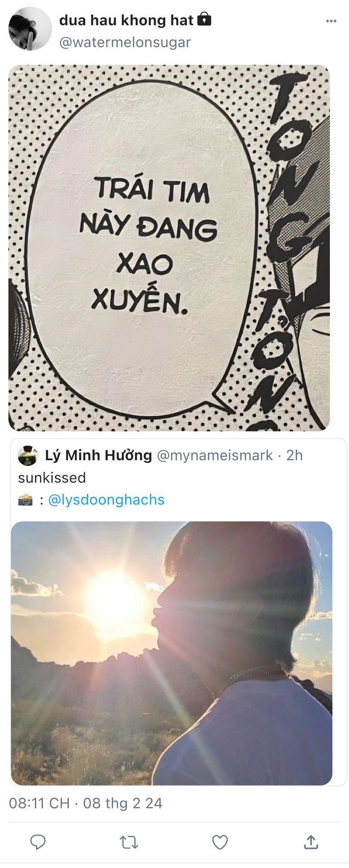Open Lý Minh Hưởng's small avatar
The width and height of the screenshot is (349, 868).
coord(28,455)
